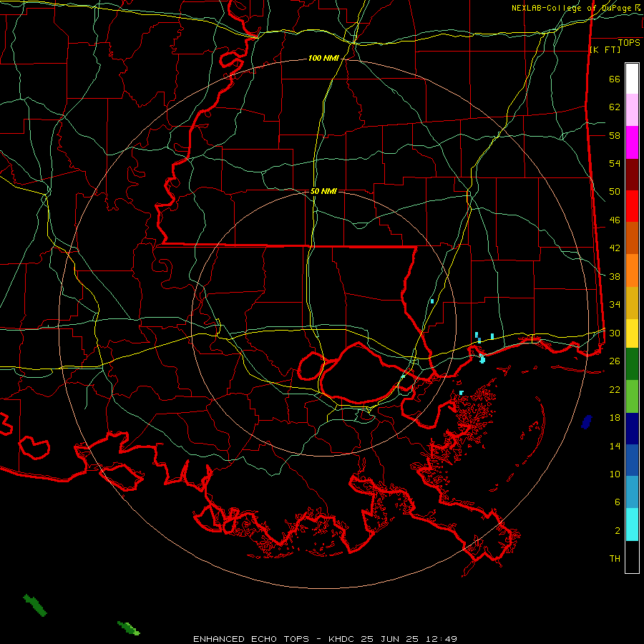Click the "30" scale label

tap(615, 333)
